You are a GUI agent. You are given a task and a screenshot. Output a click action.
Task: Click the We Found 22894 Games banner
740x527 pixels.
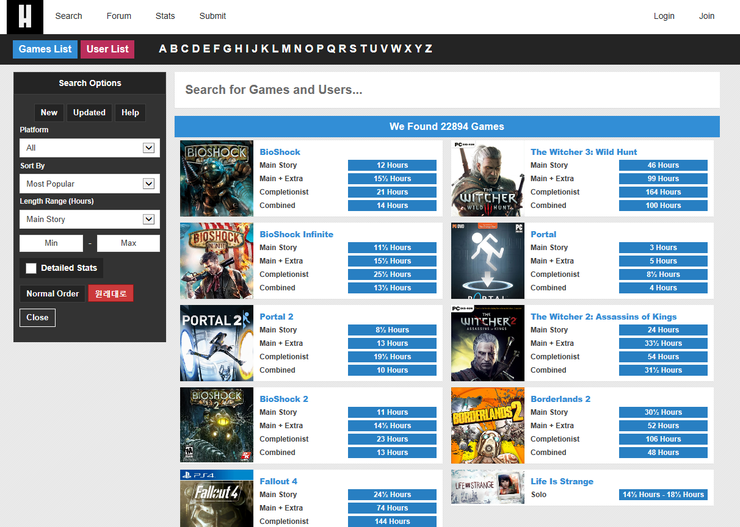pyautogui.click(x=447, y=126)
